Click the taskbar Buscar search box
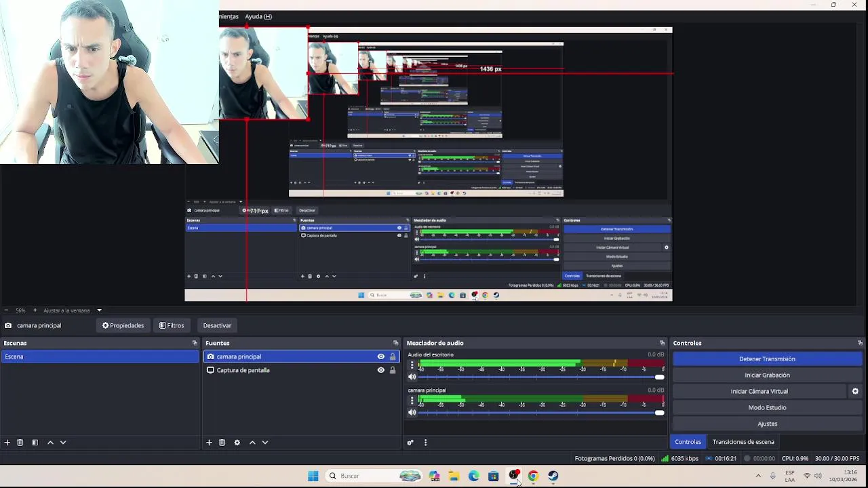Viewport: 868px width, 488px height. click(373, 476)
